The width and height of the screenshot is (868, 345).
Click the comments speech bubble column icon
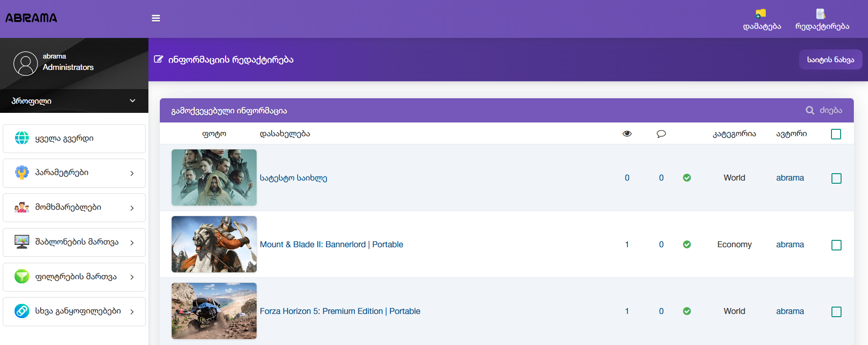tap(661, 134)
